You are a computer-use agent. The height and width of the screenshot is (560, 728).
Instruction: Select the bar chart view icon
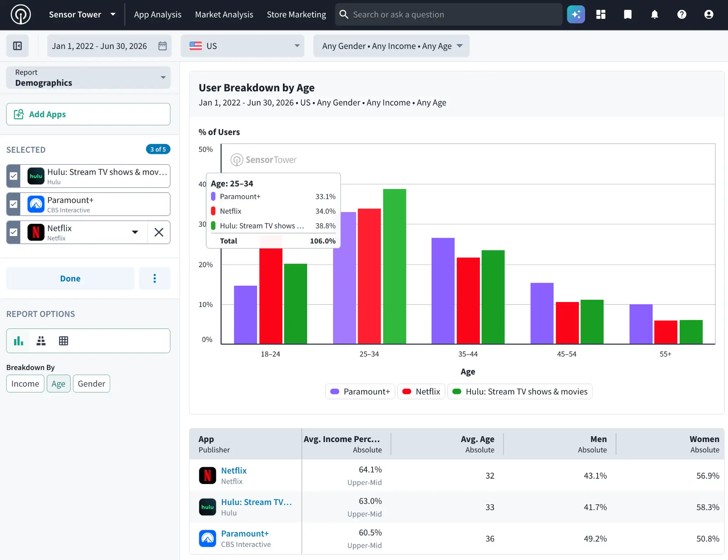coord(18,341)
